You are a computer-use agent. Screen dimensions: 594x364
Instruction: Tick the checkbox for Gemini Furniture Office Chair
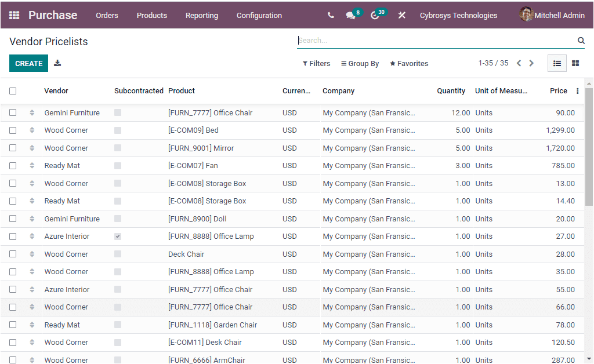(x=13, y=112)
